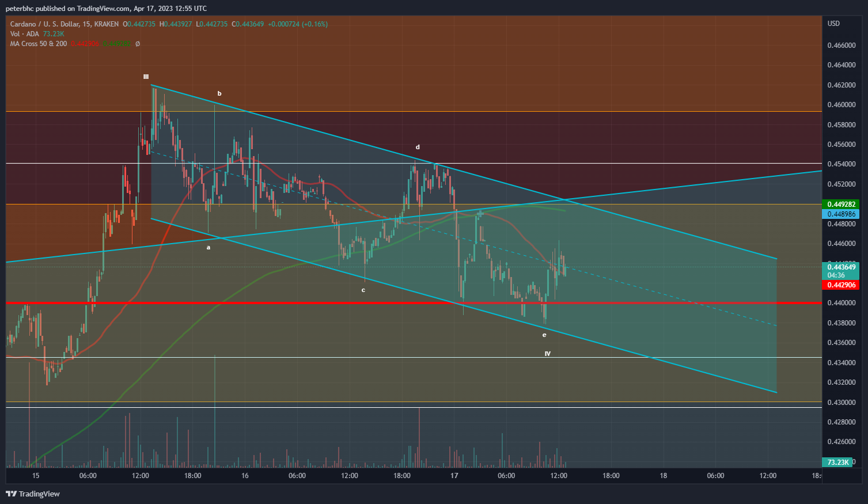Click the 0.430000 price axis label
Viewport: 868px width, 504px height.
(842, 403)
